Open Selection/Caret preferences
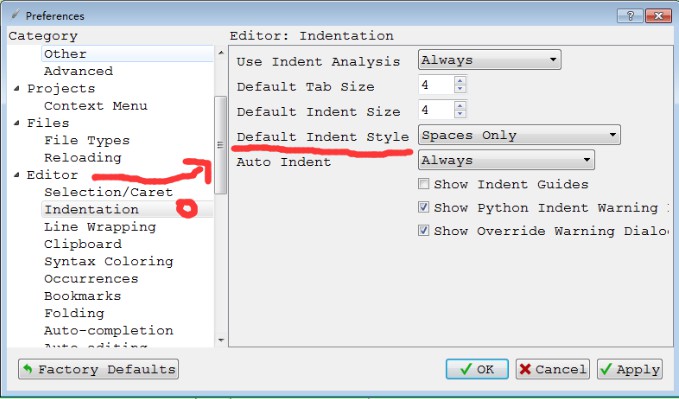Screen dimensions: 679x399 108,192
